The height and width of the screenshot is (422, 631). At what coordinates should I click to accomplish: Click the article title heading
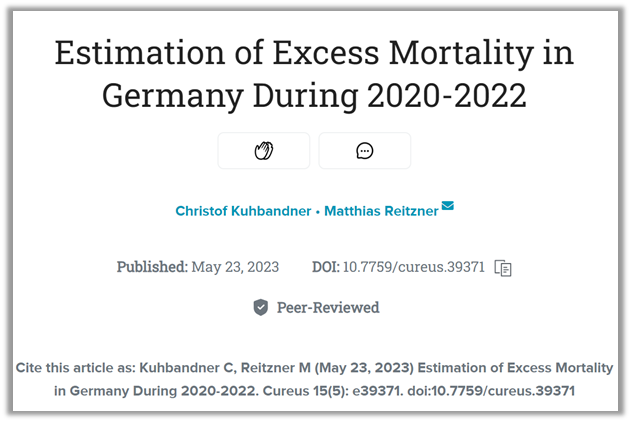315,74
